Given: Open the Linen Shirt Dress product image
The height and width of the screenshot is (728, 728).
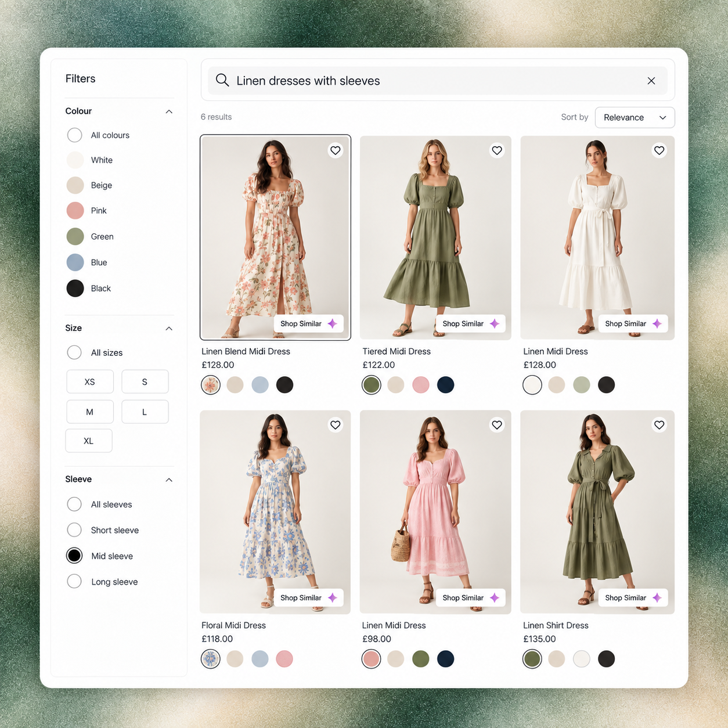Looking at the screenshot, I should 597,512.
